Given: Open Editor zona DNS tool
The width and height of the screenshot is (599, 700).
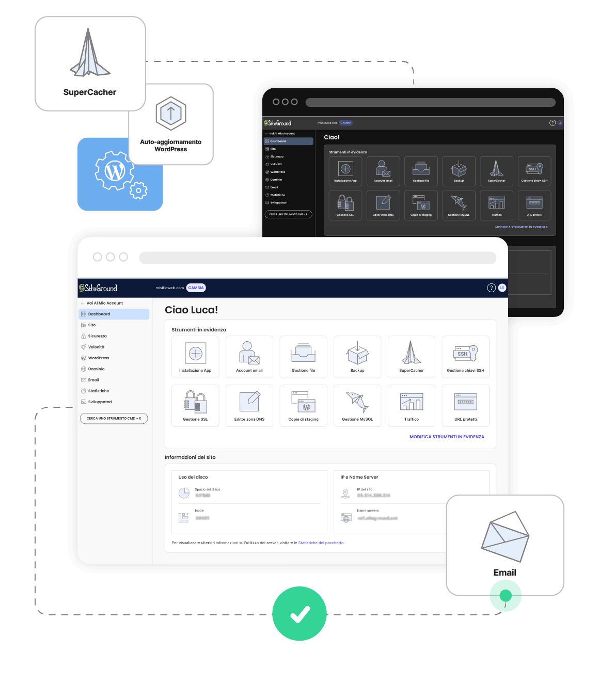Looking at the screenshot, I should [x=249, y=406].
